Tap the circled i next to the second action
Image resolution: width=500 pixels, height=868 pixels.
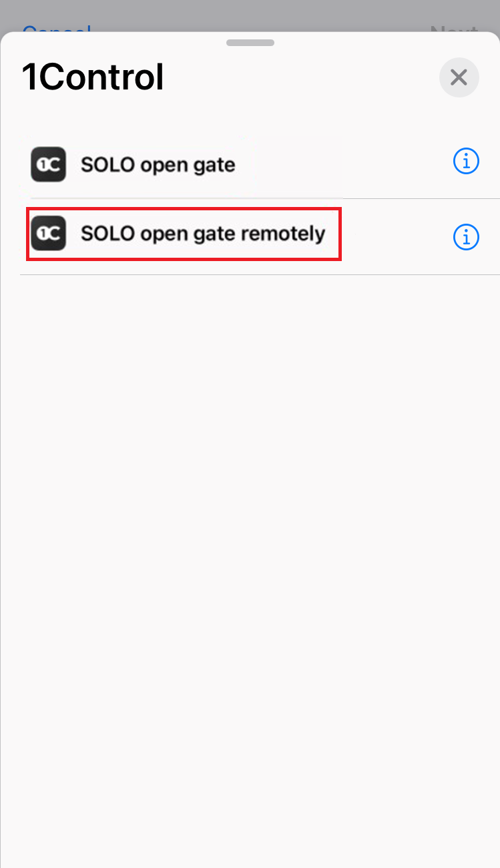[466, 236]
